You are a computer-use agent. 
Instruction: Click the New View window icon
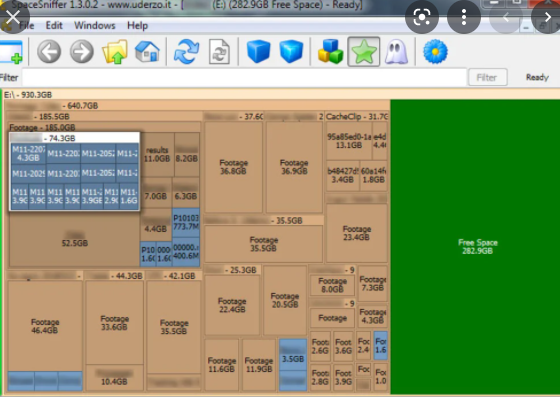11,52
